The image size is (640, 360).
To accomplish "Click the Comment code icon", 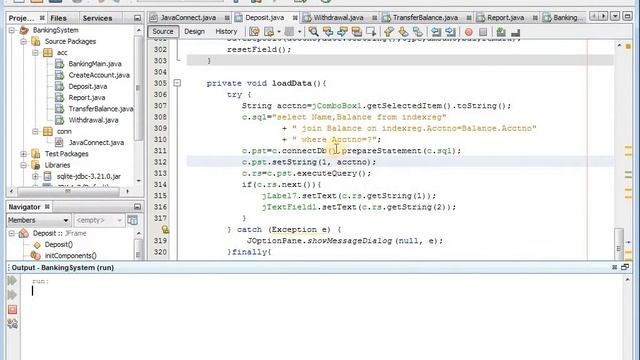I will [x=501, y=32].
